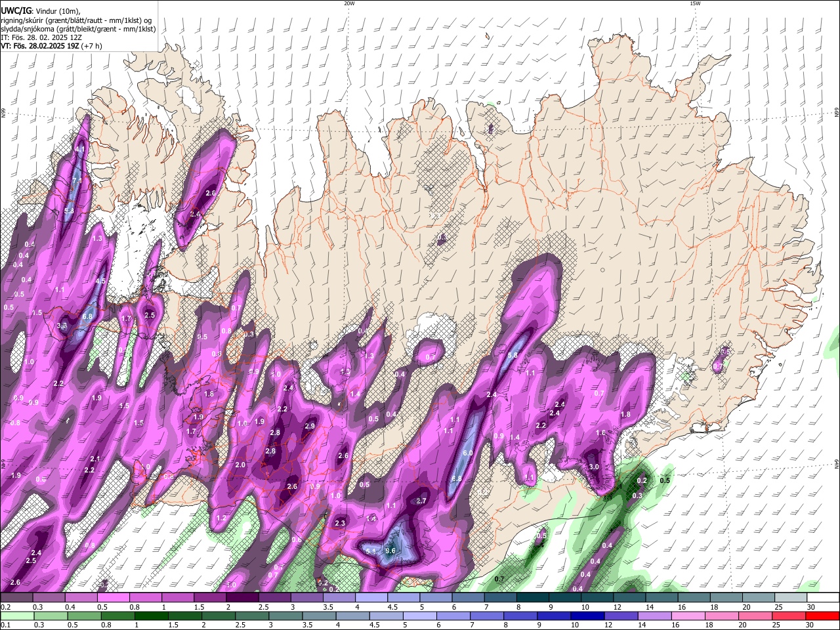Click the value '1.2' on the map
This screenshot has width=840, height=630.
point(221,518)
